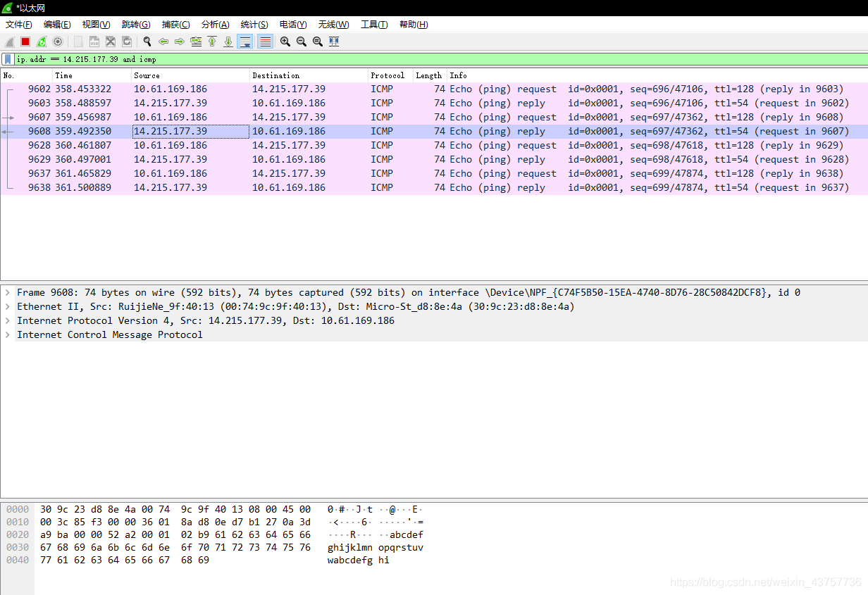
Task: Open the 文件(F) menu
Action: [x=19, y=25]
